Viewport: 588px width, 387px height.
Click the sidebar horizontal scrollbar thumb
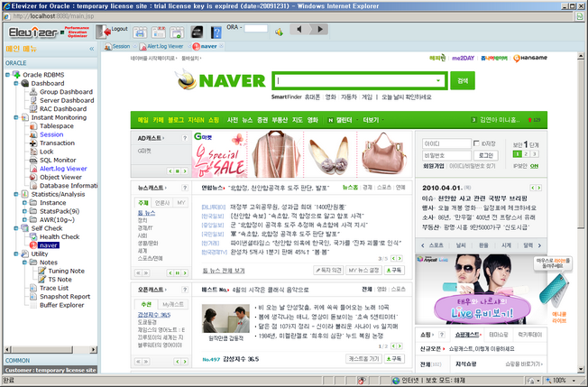42,349
